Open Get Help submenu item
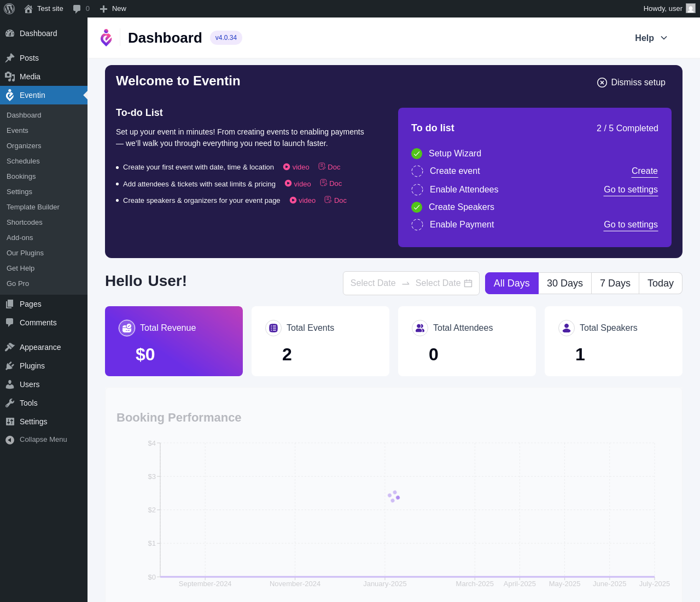 (x=21, y=268)
